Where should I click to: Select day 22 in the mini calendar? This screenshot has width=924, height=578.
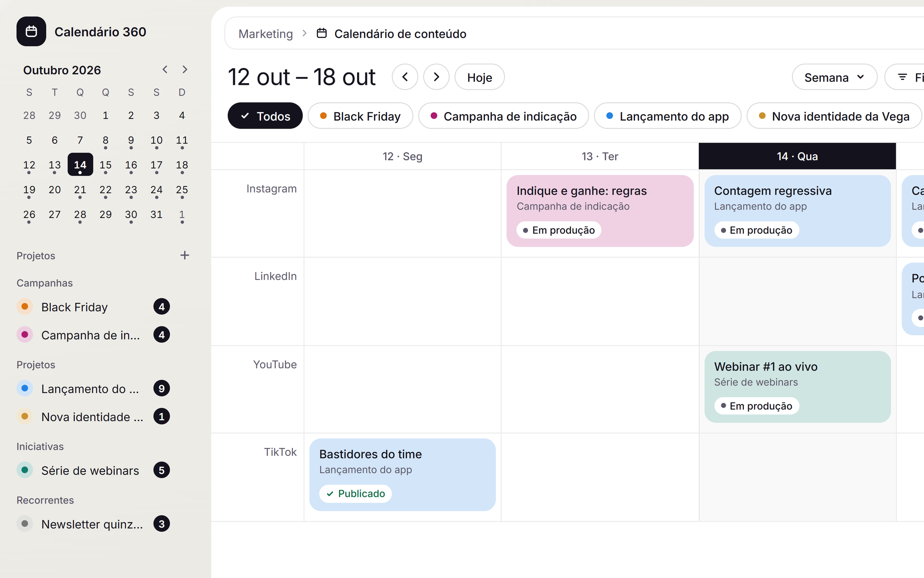point(105,190)
